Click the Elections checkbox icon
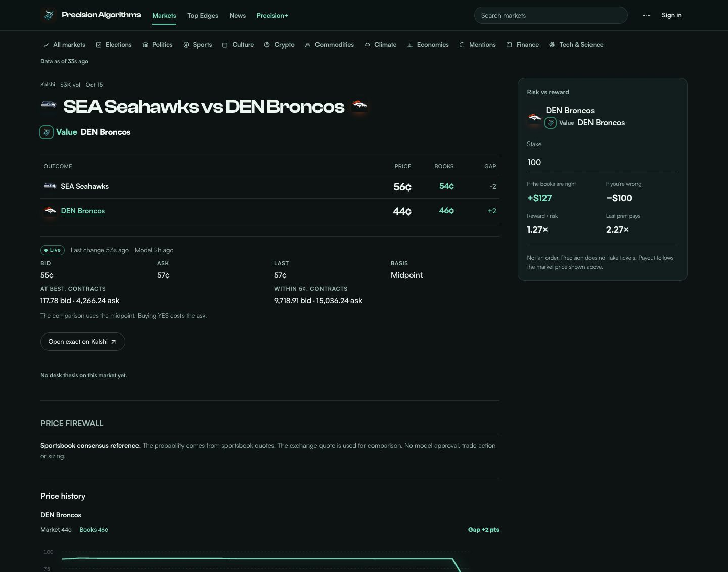This screenshot has width=728, height=572. click(x=99, y=45)
